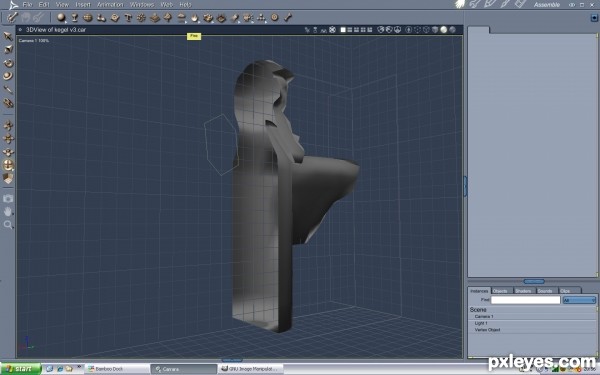The width and height of the screenshot is (600, 375).
Task: Select the Eyedropper tool in left toolbar
Action: coord(8,90)
